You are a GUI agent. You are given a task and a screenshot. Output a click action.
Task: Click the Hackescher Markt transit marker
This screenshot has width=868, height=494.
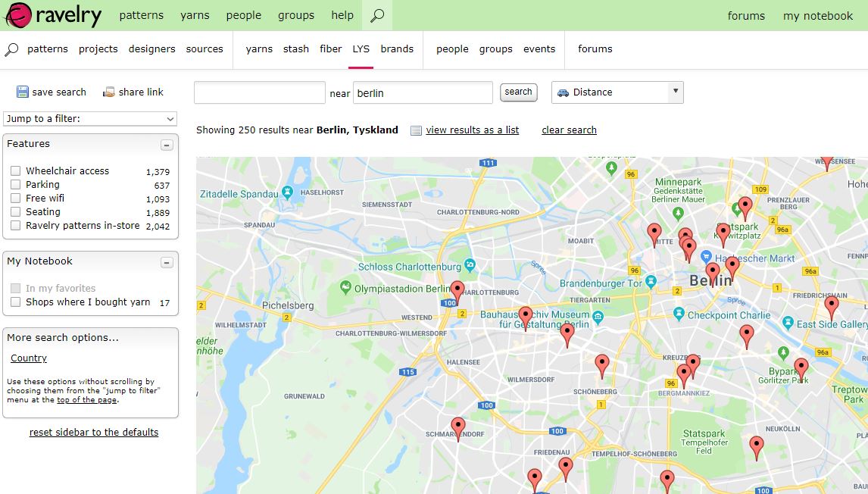coord(706,256)
